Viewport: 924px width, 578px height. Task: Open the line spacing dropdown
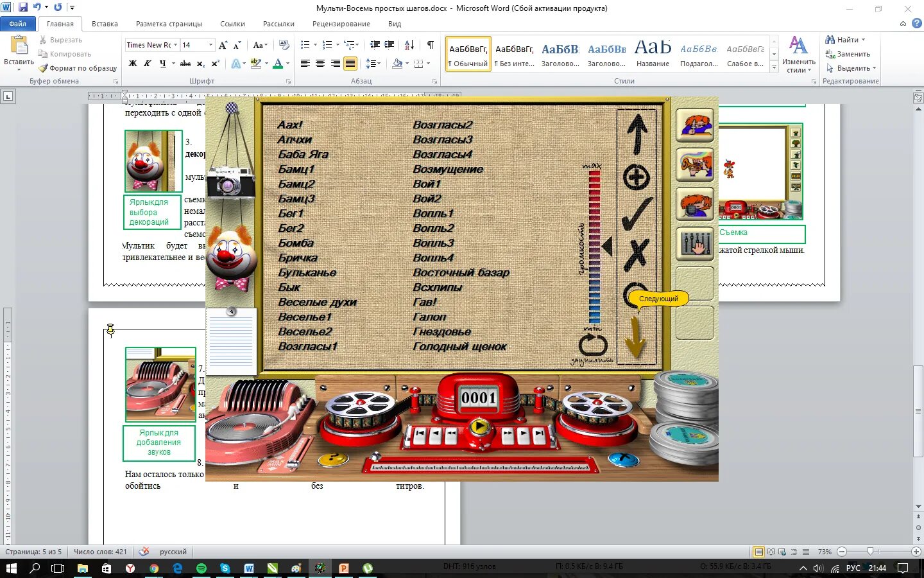(373, 64)
